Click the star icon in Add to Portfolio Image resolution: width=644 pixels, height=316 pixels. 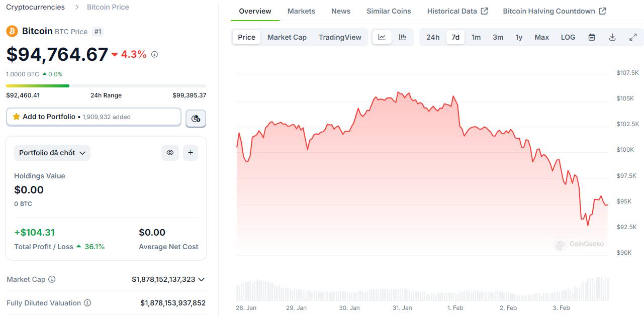[16, 117]
